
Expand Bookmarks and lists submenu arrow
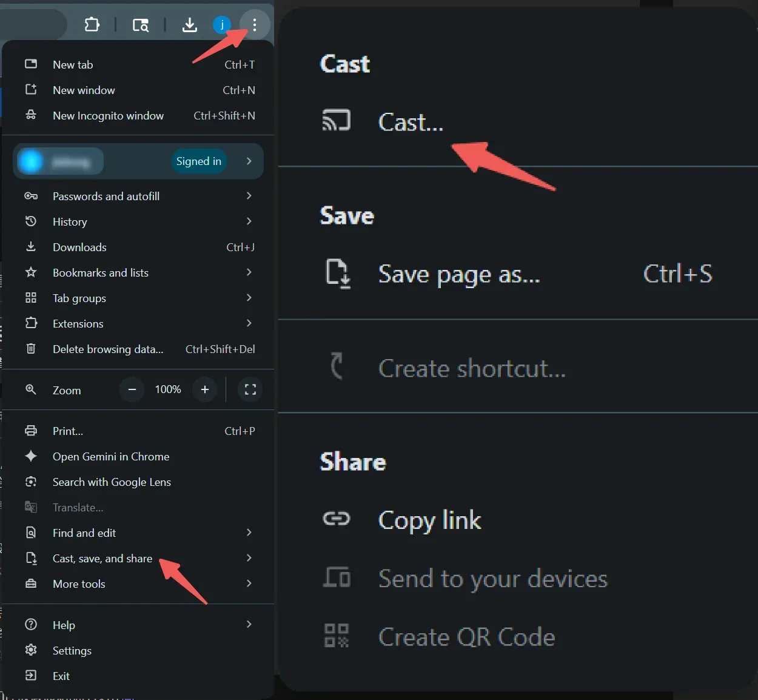pos(249,272)
